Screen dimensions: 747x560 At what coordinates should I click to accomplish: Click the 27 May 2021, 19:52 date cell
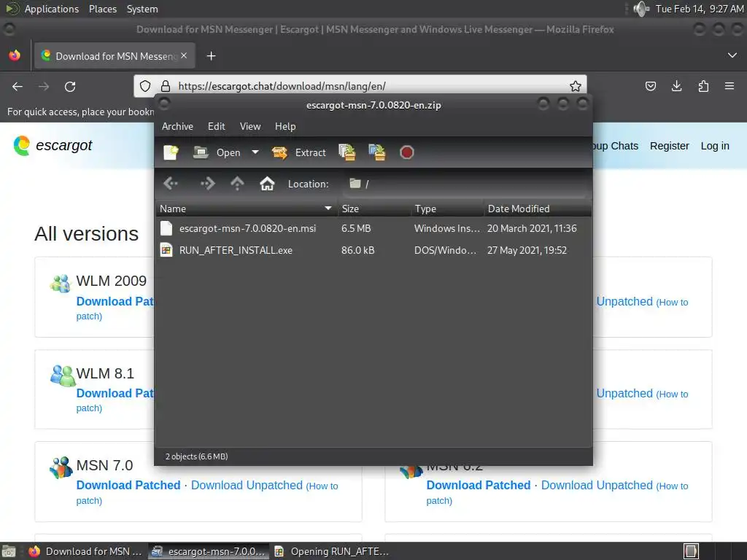coord(527,251)
